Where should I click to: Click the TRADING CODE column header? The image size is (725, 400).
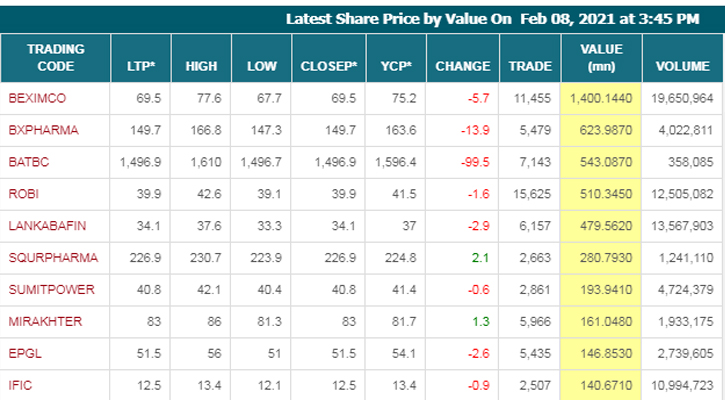click(x=55, y=57)
